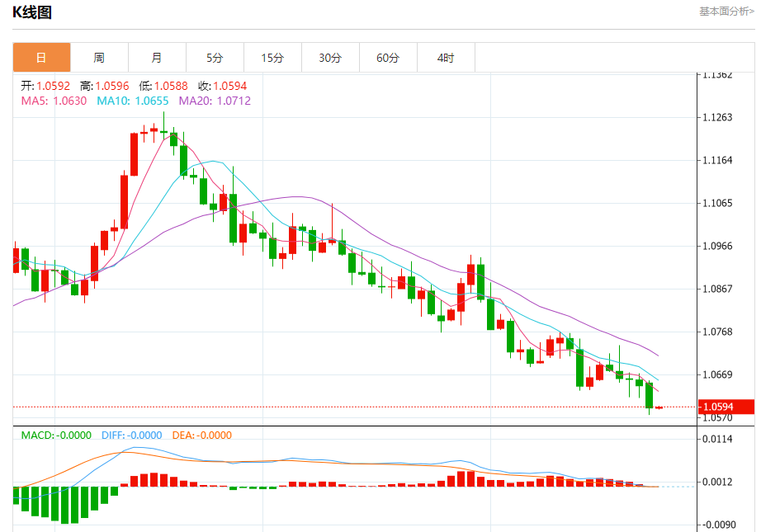Click the 1.1263 price axis label

coord(717,117)
